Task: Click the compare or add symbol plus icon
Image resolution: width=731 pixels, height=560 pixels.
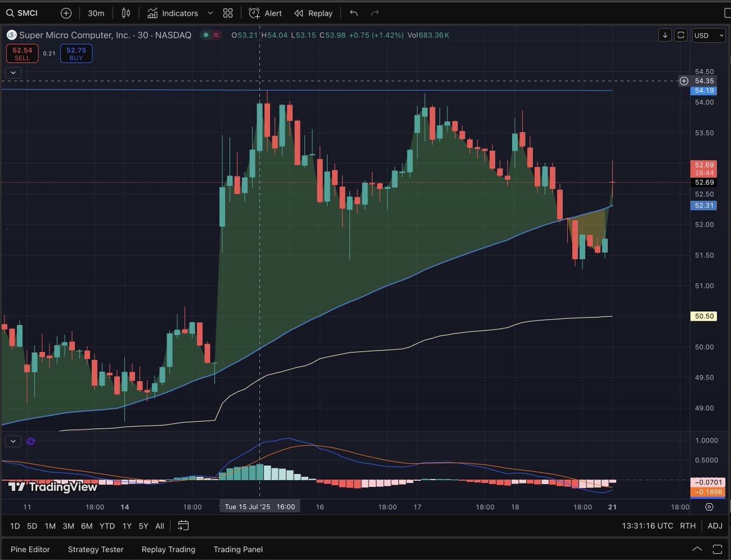Action: point(66,13)
